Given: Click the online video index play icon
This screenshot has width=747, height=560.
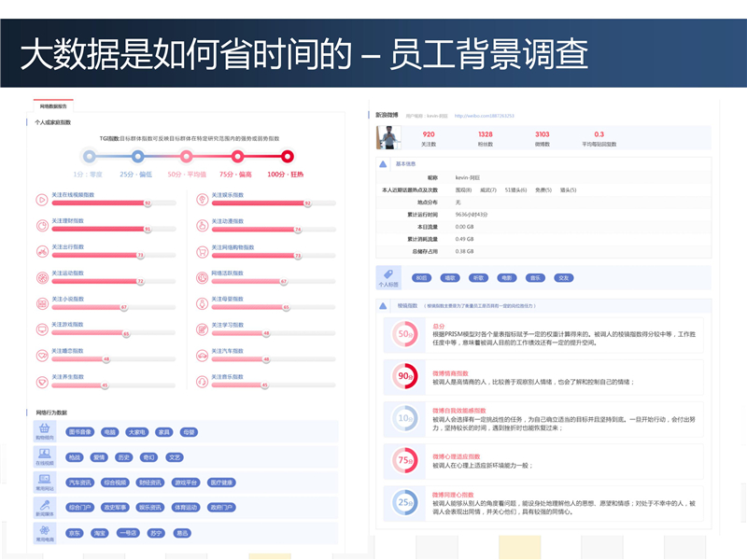Looking at the screenshot, I should point(41,200).
